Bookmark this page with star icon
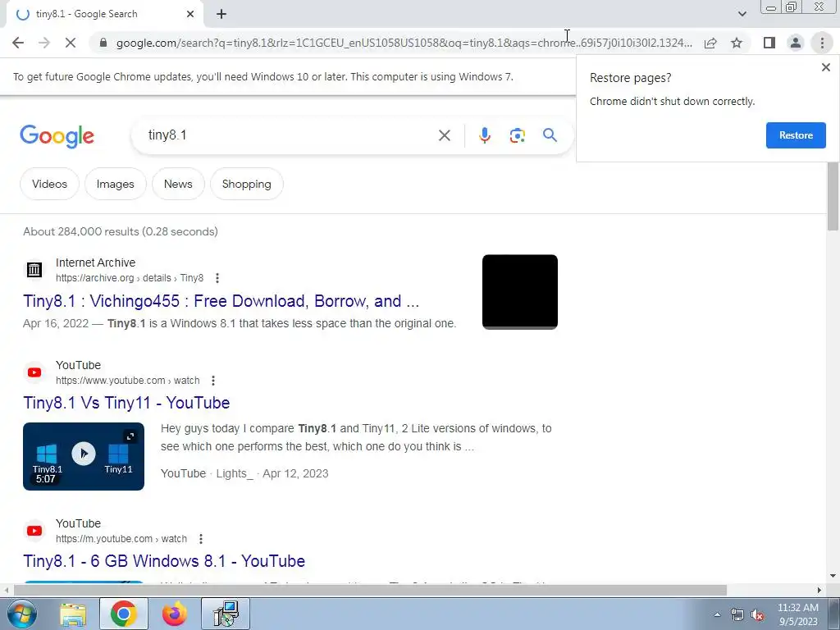The image size is (840, 630). [737, 43]
